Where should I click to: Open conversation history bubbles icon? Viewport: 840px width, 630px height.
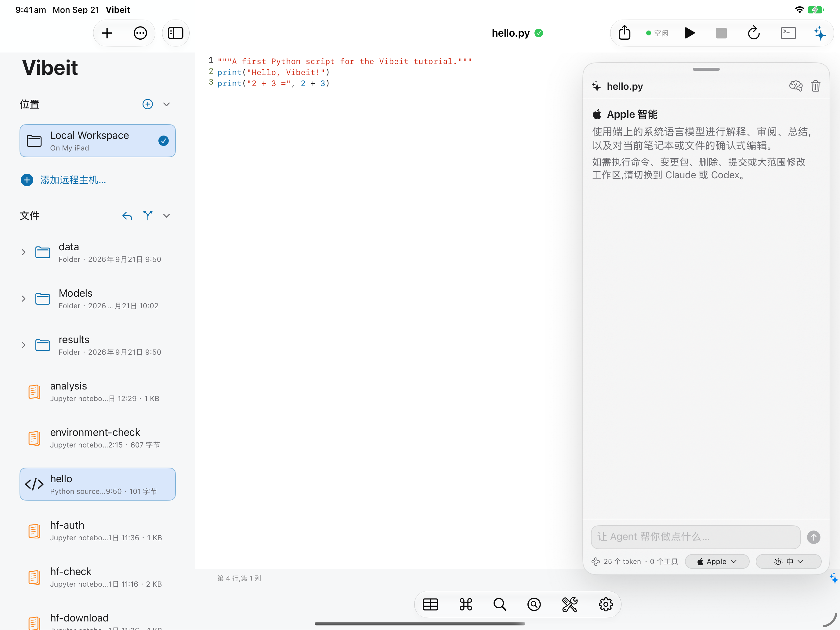(796, 86)
